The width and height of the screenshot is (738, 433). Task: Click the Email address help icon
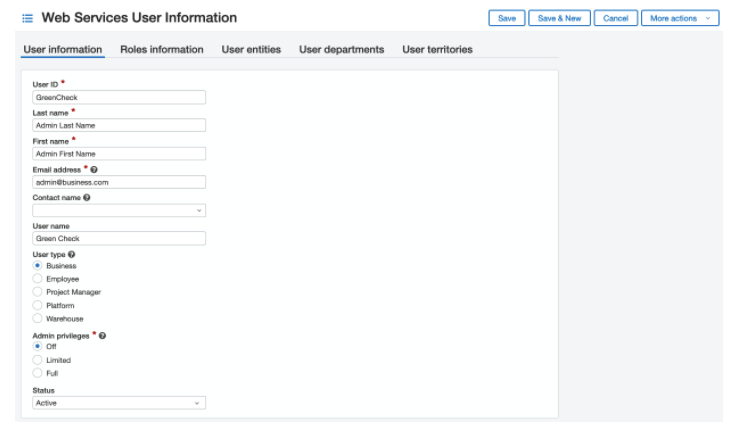[94, 169]
